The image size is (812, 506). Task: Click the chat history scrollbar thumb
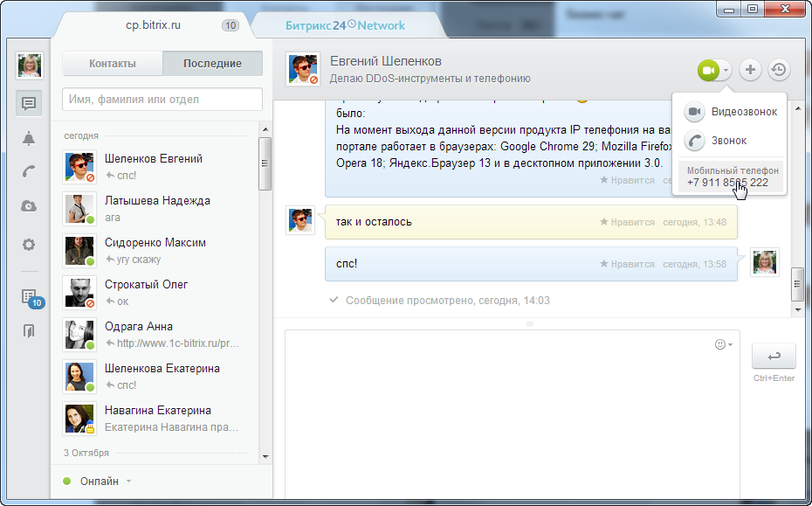[x=797, y=284]
